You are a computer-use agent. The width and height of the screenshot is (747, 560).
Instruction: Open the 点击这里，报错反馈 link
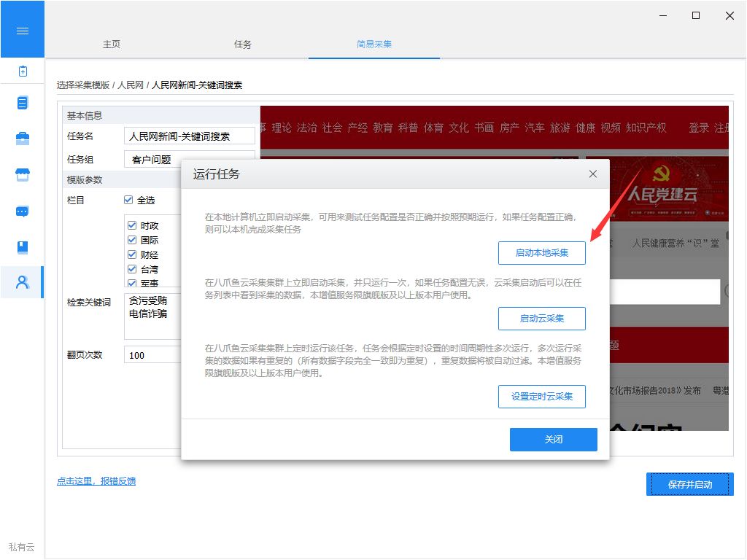point(96,481)
